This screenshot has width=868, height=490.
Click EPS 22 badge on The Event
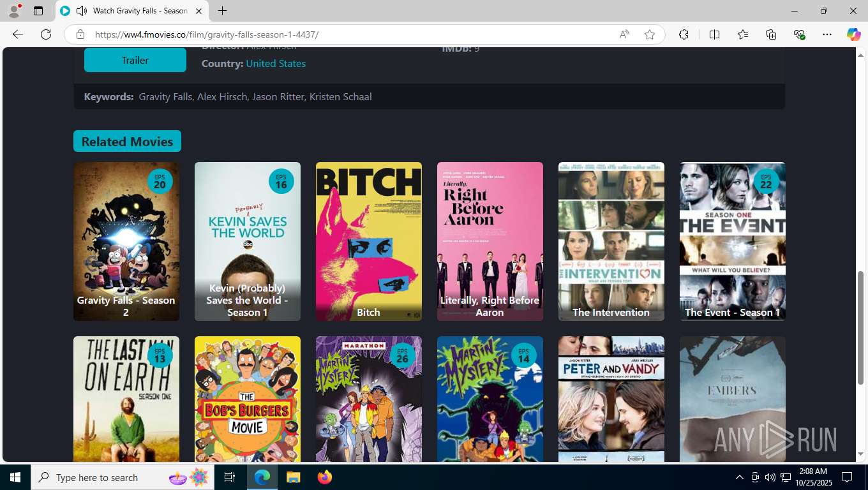coord(766,181)
